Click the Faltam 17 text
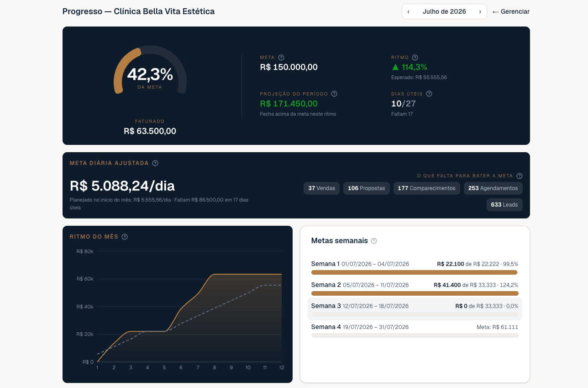Viewport: 588px width, 388px height. click(402, 114)
